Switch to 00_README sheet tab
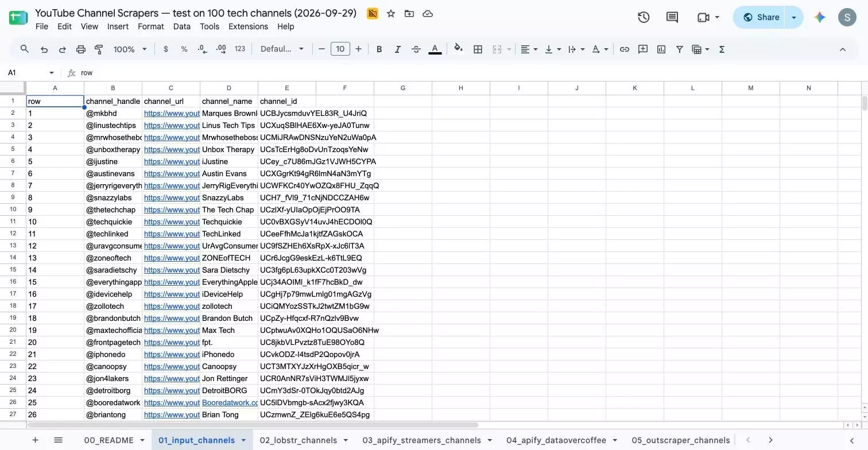This screenshot has width=868, height=450. tap(108, 440)
